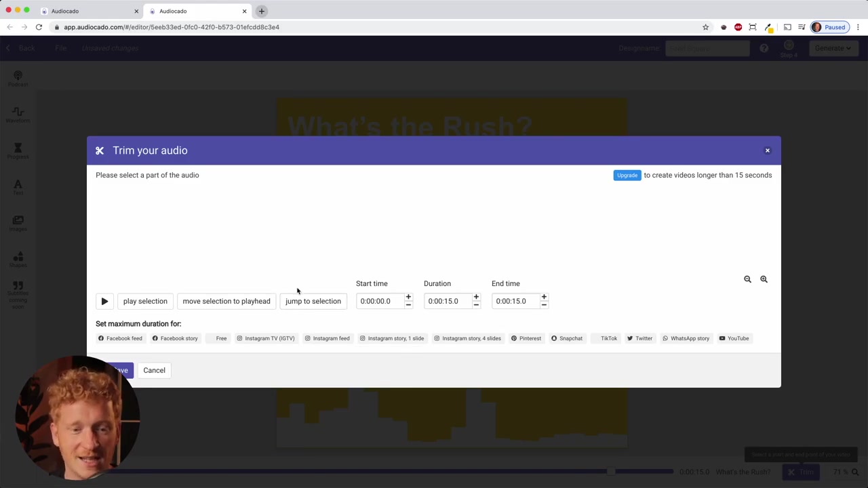Click the Cast icon in toolbar

[x=787, y=27]
